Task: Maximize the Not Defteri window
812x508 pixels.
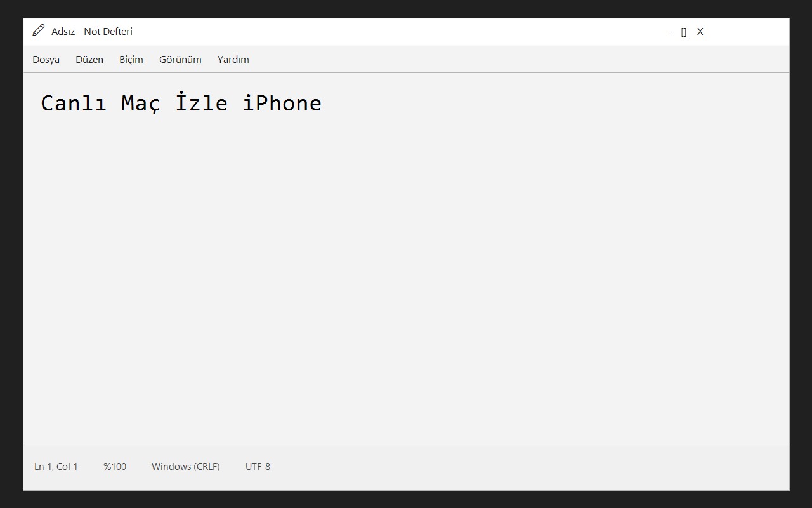Action: tap(684, 32)
